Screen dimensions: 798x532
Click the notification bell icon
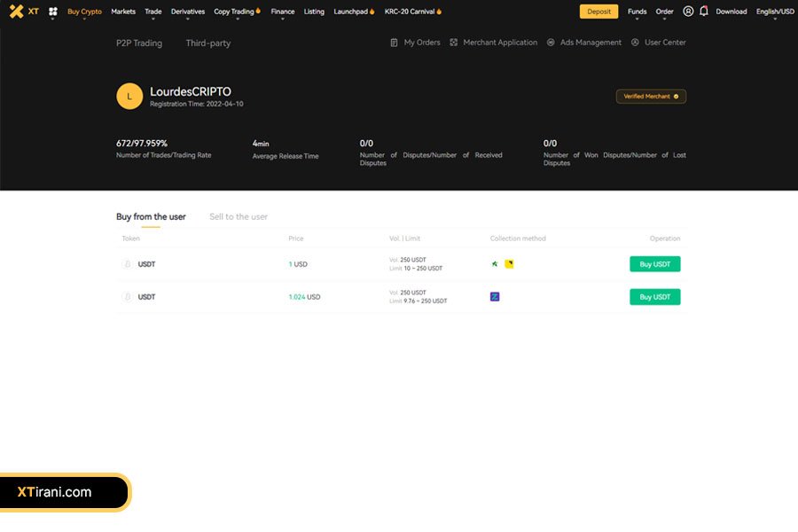(704, 12)
